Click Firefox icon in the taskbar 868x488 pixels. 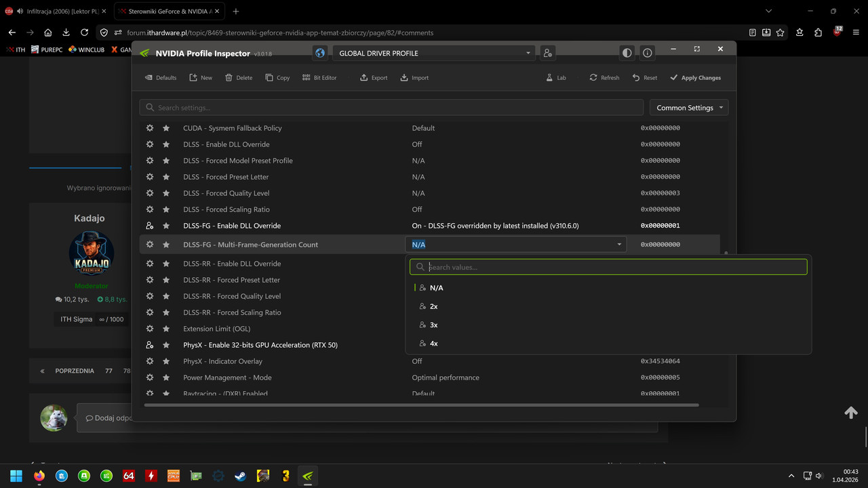39,476
